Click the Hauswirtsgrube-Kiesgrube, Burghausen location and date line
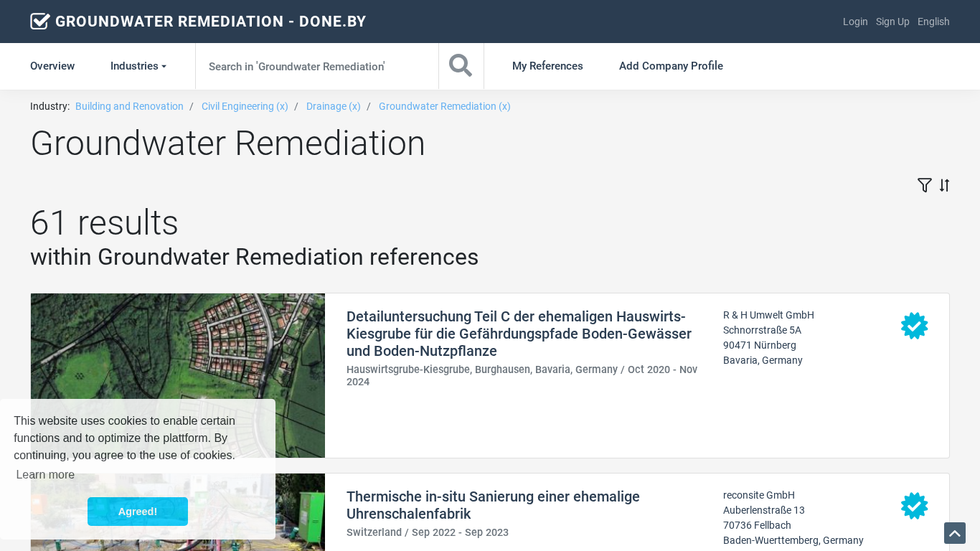The height and width of the screenshot is (551, 980). tap(522, 375)
